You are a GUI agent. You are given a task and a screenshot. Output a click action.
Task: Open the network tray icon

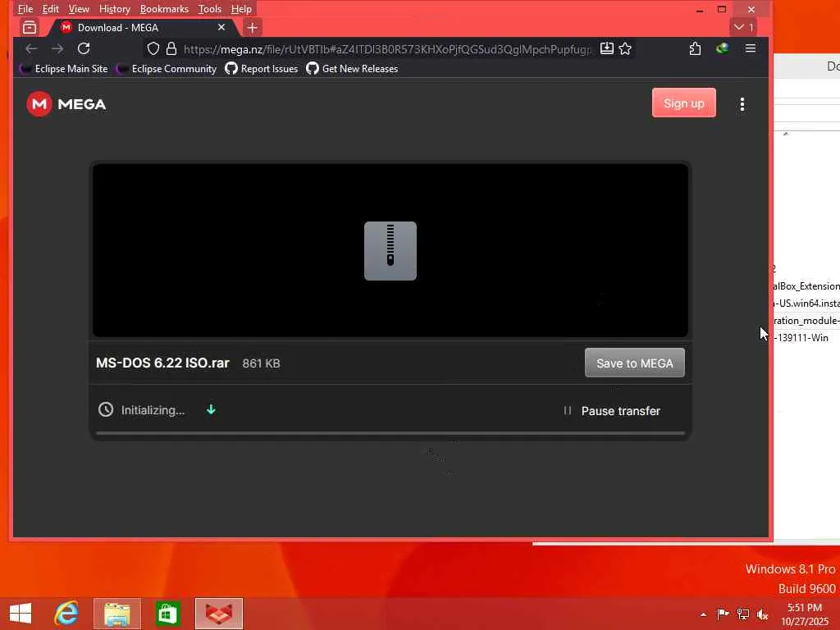tap(743, 614)
